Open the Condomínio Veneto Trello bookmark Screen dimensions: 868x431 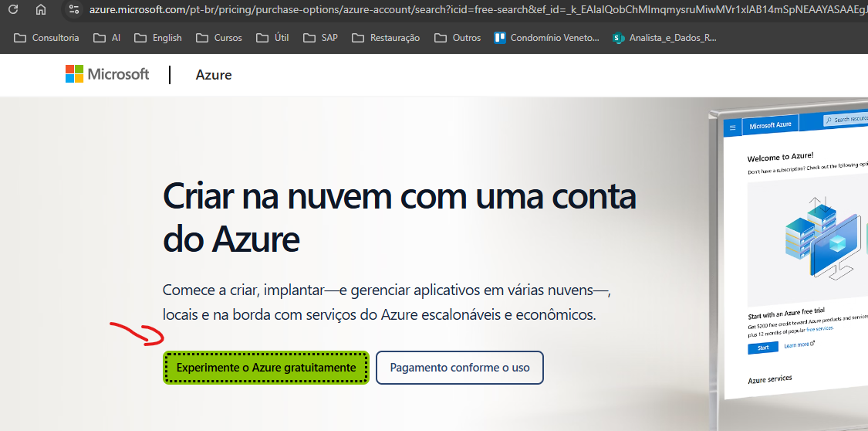pos(547,38)
